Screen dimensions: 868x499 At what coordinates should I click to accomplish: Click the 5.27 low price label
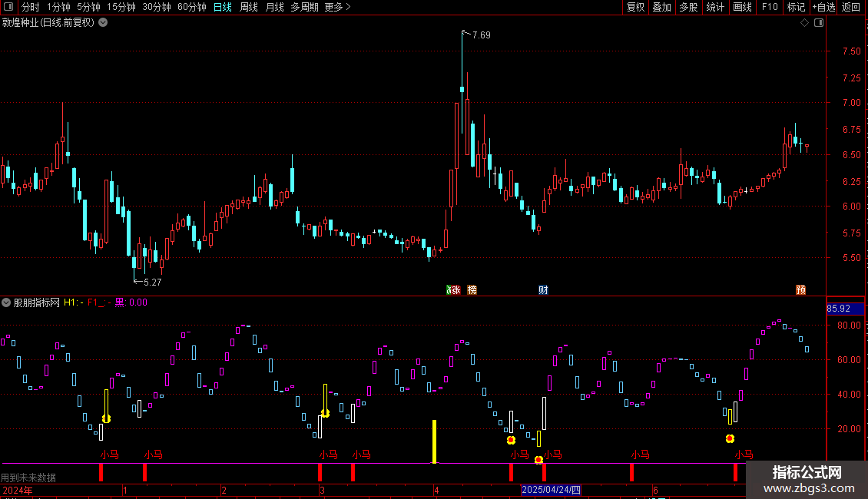[x=152, y=283]
